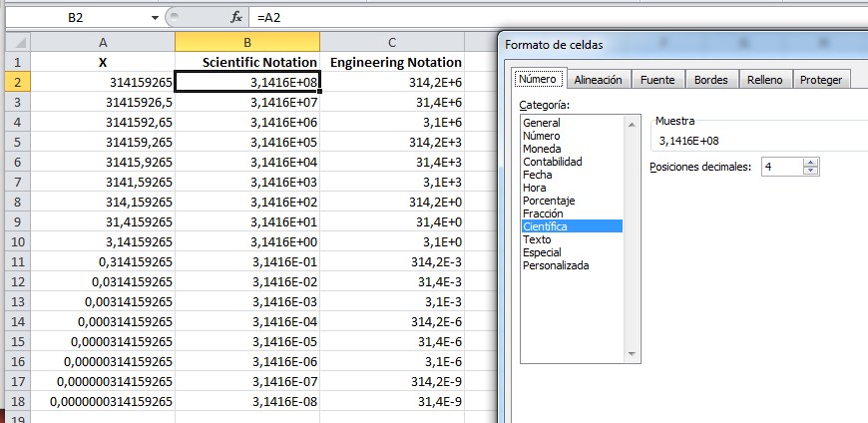Switch to the Bordes tab
The height and width of the screenshot is (423, 868).
(710, 80)
